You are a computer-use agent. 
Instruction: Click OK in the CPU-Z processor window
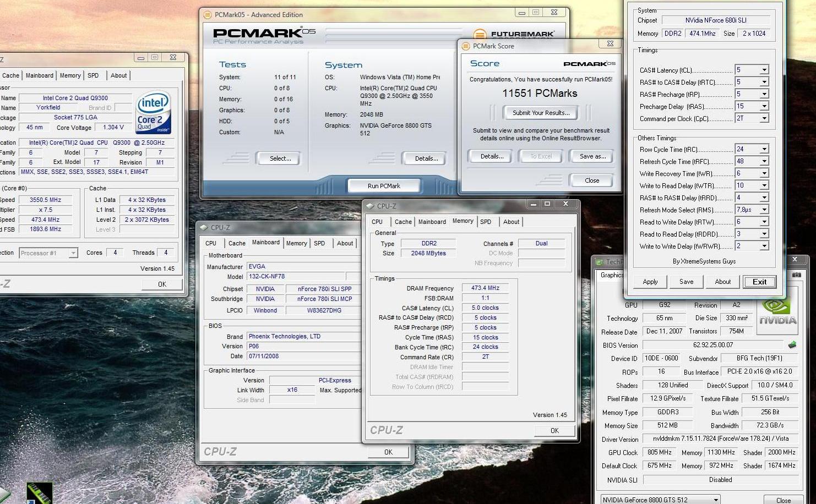162,284
